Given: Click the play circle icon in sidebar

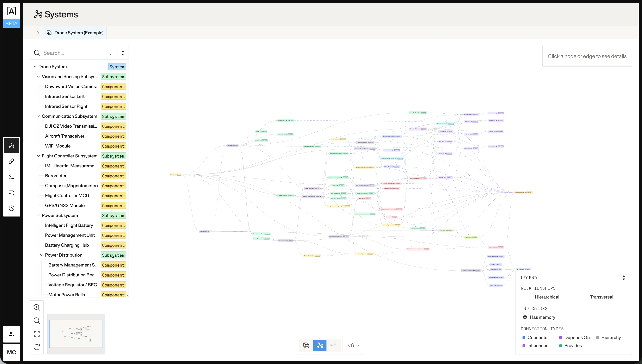Looking at the screenshot, I should 12,208.
